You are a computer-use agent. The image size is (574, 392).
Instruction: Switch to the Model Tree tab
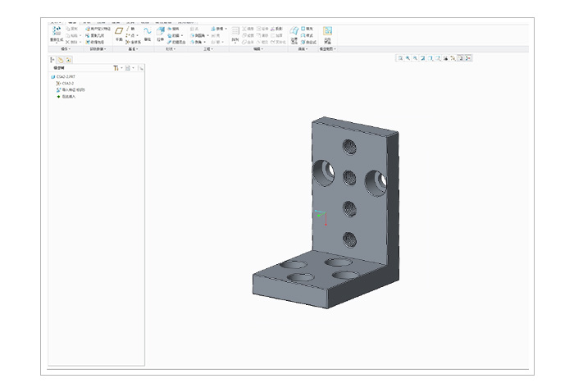[52, 59]
